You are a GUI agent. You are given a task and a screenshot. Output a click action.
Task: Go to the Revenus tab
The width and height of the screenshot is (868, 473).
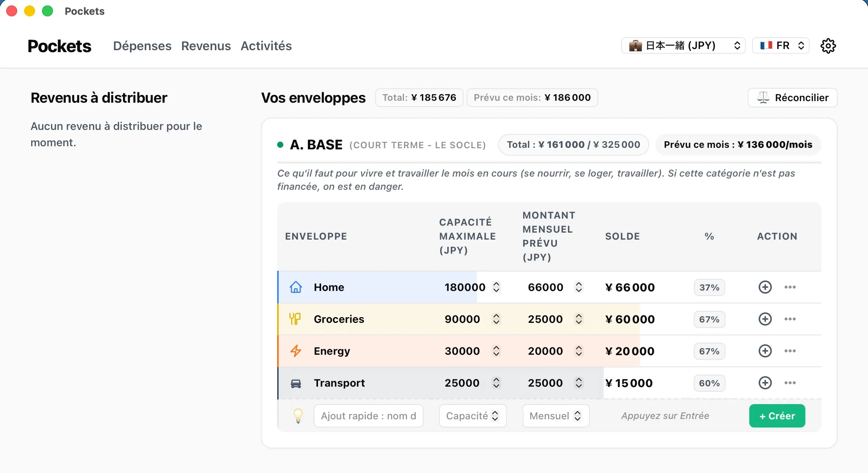[x=206, y=46]
